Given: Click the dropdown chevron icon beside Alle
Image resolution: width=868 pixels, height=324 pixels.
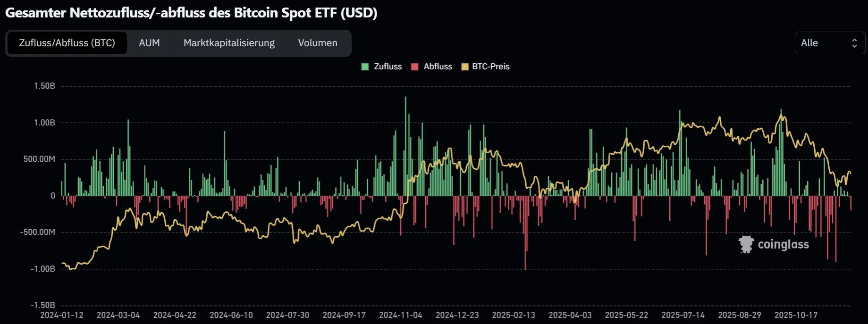Looking at the screenshot, I should pos(854,43).
